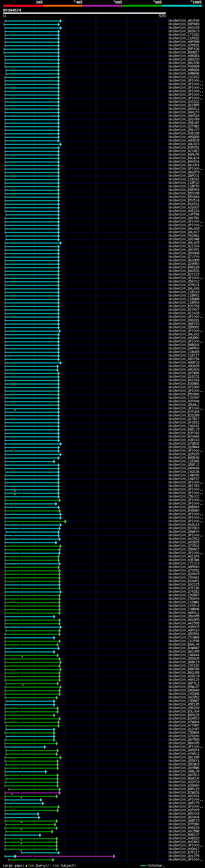Open hit UniRef100_Q6XA04

click(184, 817)
